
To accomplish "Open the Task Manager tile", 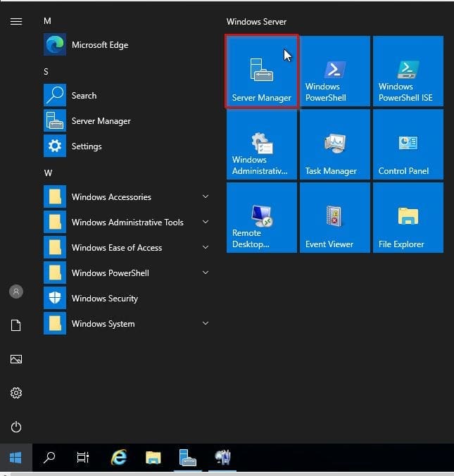I will coord(335,145).
